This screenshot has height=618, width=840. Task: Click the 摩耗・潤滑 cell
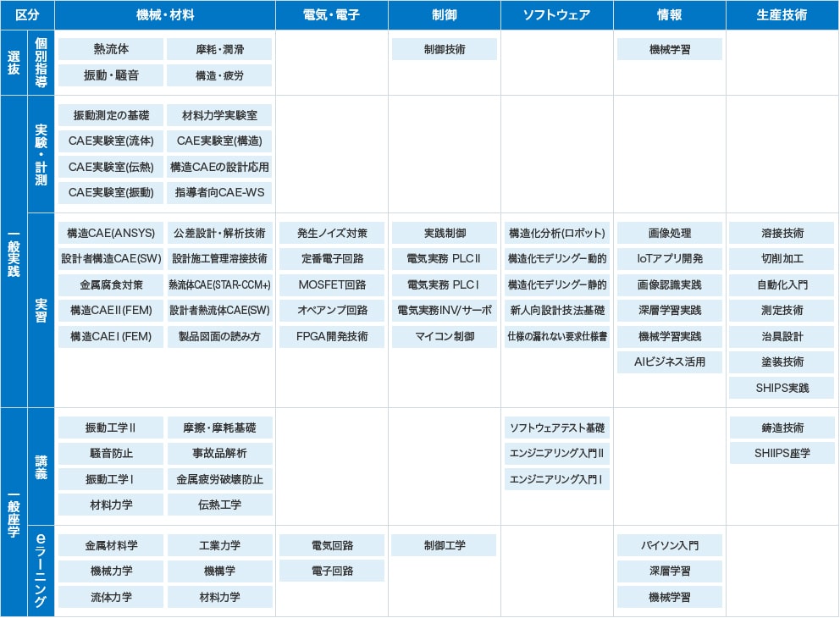(219, 49)
